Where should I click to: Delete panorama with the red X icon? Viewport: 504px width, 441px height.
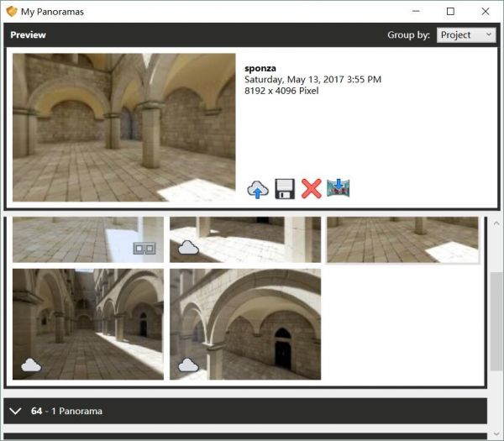coord(311,189)
